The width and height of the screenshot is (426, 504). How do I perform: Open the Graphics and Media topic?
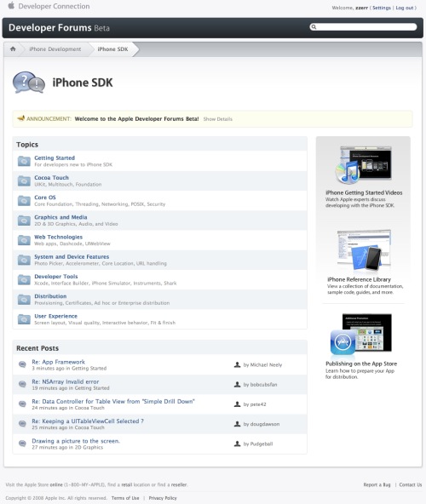click(x=60, y=217)
